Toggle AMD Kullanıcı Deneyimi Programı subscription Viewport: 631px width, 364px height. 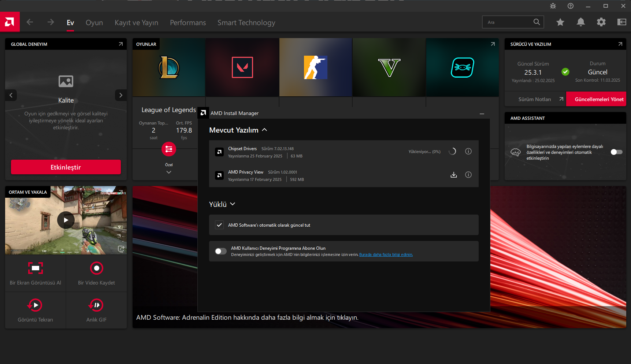pyautogui.click(x=221, y=251)
